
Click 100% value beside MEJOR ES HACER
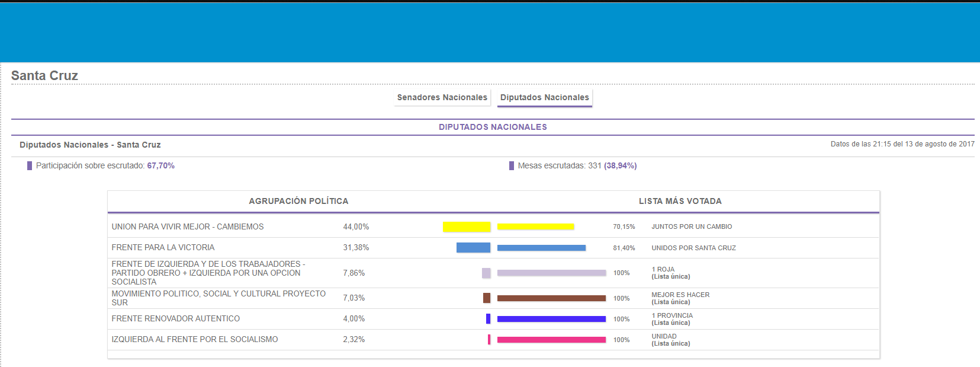coord(621,298)
